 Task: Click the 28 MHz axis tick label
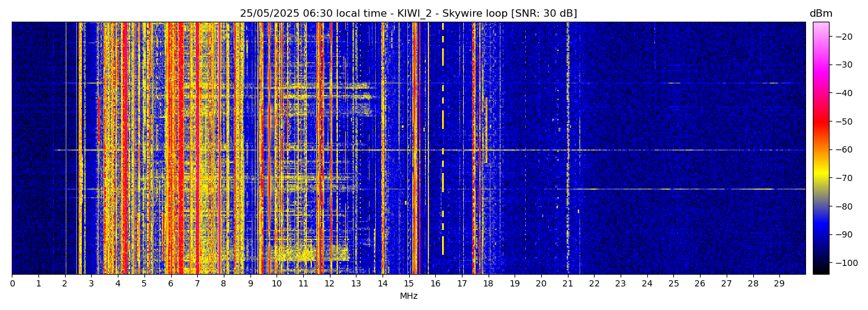point(753,283)
